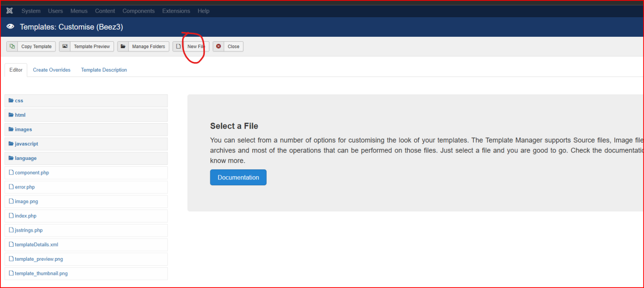The height and width of the screenshot is (288, 644).
Task: Click the New File page icon
Action: tap(178, 46)
